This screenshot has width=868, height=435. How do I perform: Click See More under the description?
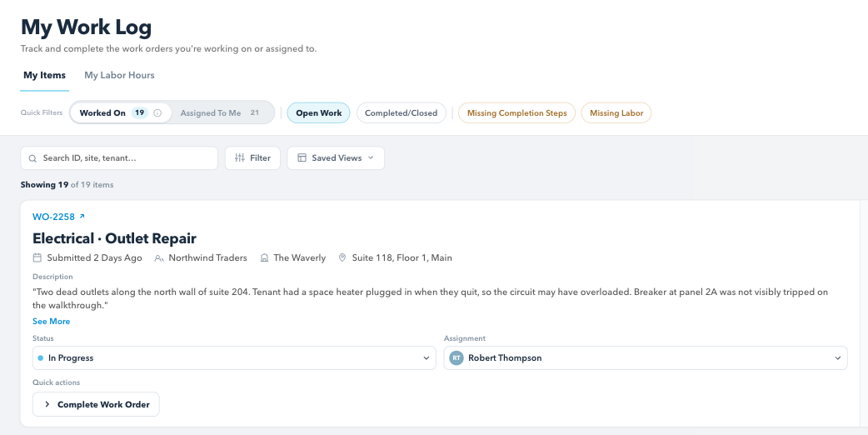52,322
